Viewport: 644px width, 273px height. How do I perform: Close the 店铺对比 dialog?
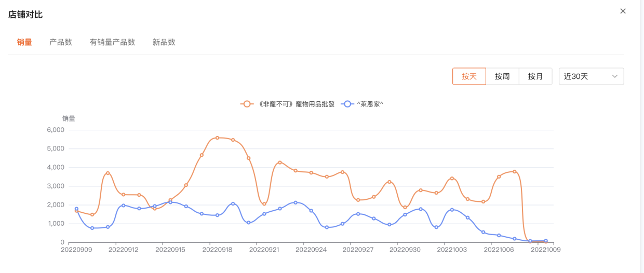(623, 11)
